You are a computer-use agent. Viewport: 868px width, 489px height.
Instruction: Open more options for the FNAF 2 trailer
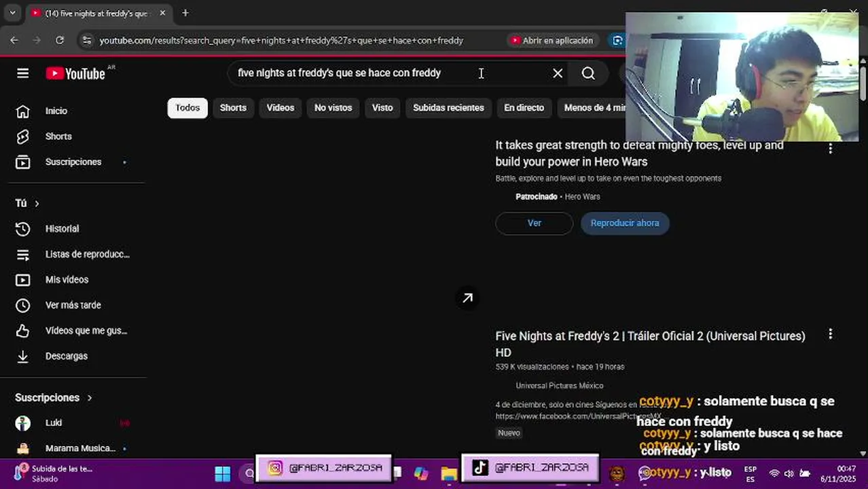coord(830,334)
